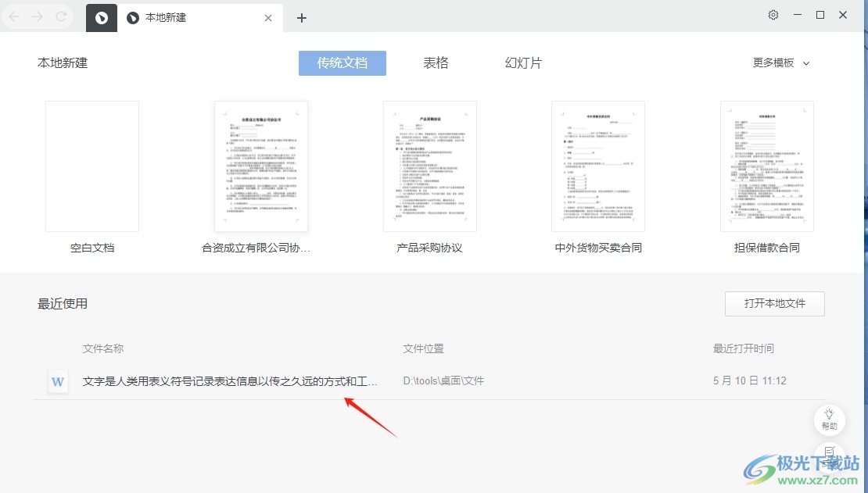
Task: Create a blank document from 空白文档 thumbnail
Action: [92, 166]
